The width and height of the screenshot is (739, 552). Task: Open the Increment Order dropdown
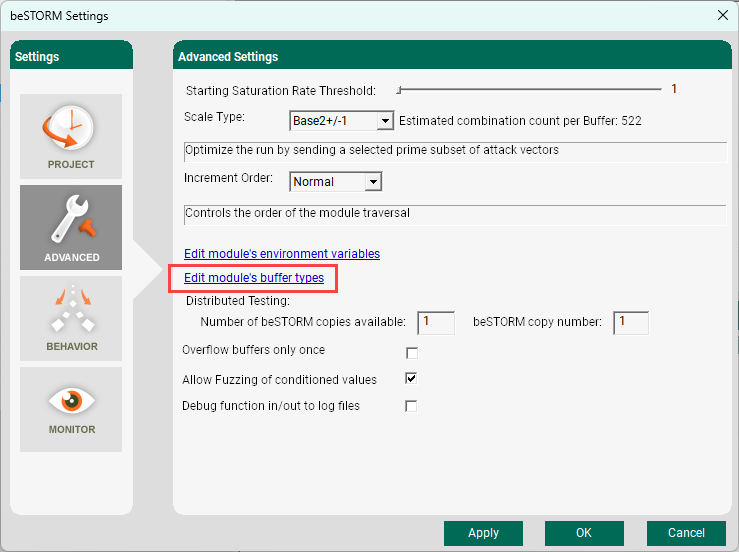click(x=373, y=182)
